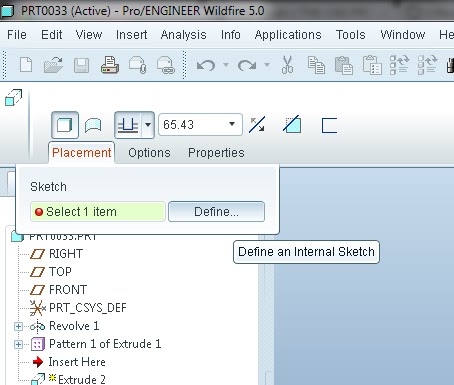The width and height of the screenshot is (454, 385).
Task: Click the send-as-attachment mail icon
Action: coord(138,65)
